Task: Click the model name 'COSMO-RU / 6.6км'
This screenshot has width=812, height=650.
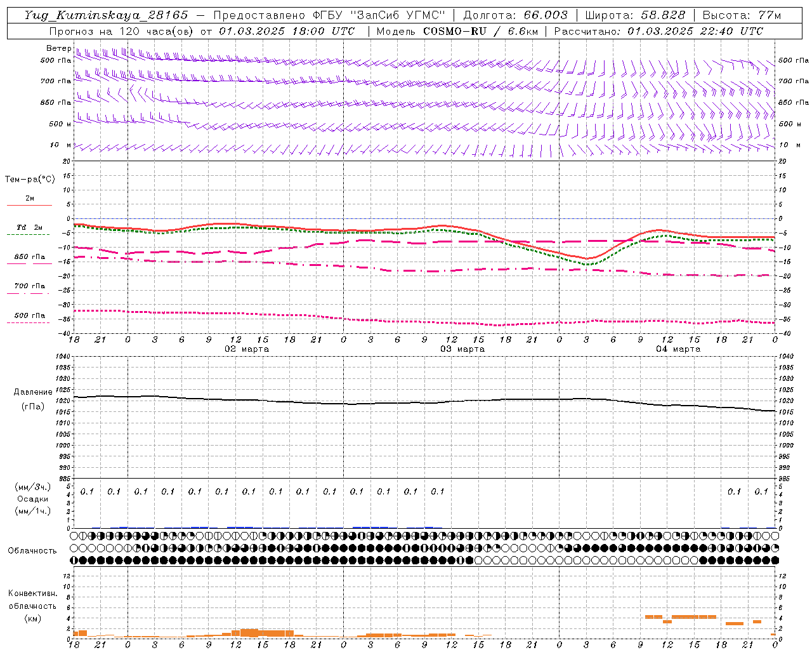Action: tap(480, 31)
